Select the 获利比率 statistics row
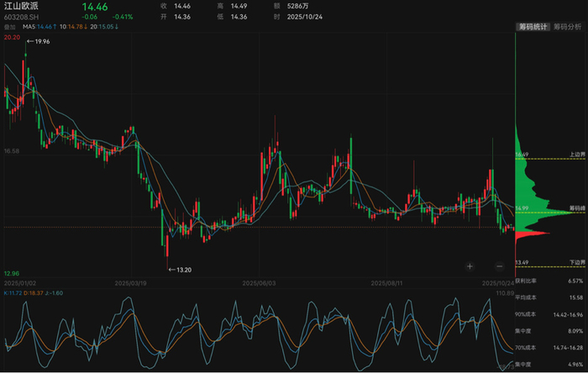This screenshot has height=373, width=588. point(550,281)
